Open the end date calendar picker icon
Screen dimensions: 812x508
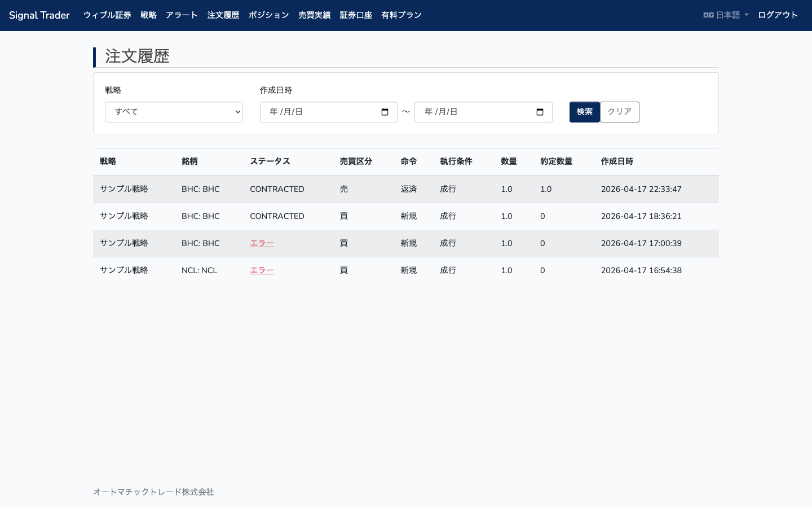coord(540,112)
